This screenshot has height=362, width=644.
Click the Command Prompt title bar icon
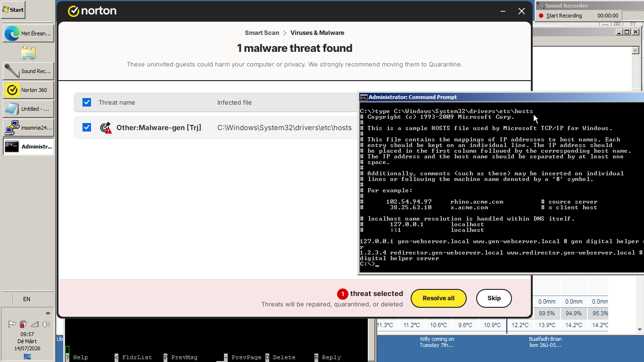pyautogui.click(x=363, y=97)
